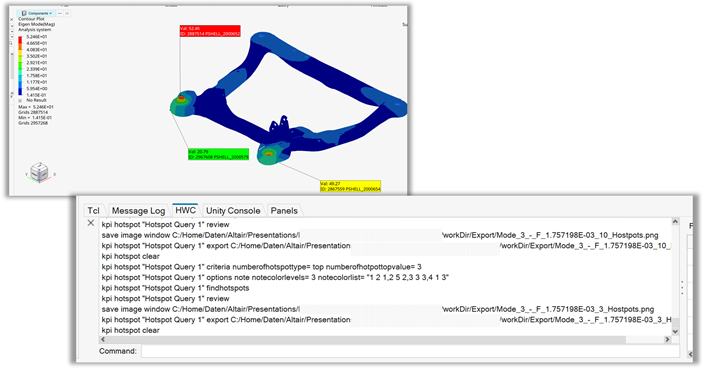Close the console panel with X icon
This screenshot has width=702, height=369.
[x=91, y=223]
